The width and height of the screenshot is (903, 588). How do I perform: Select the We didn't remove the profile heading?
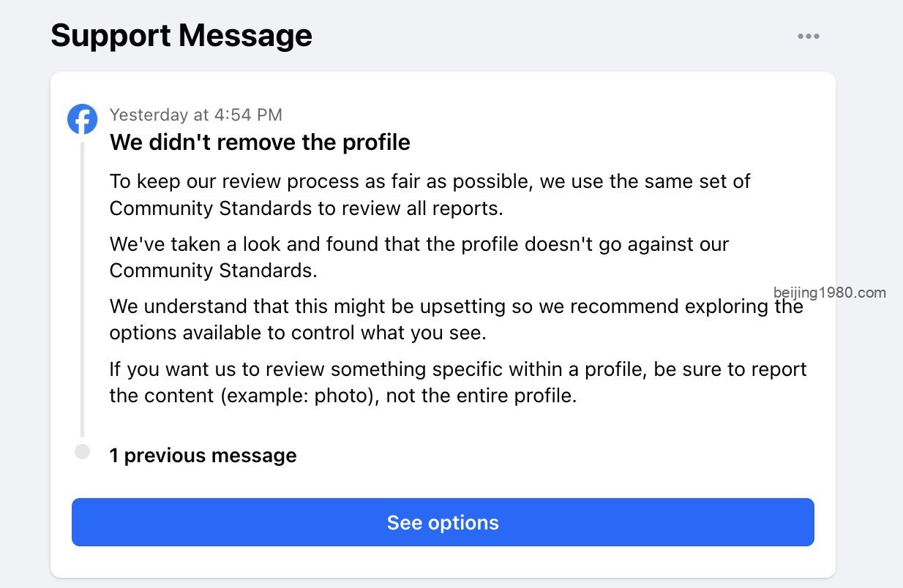coord(260,142)
